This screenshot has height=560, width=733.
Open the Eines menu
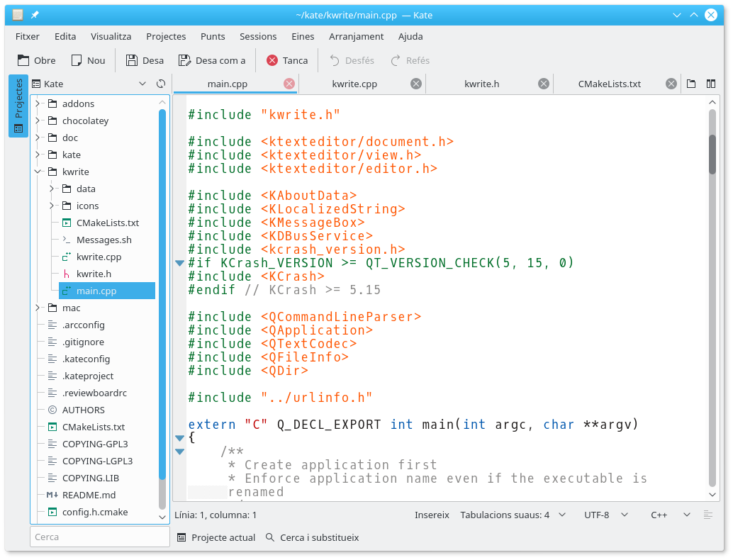303,36
